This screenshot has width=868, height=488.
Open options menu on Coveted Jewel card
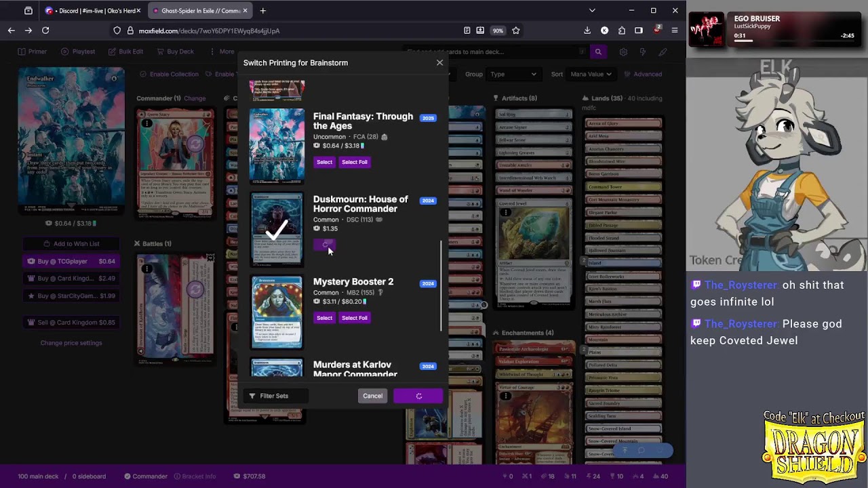pyautogui.click(x=506, y=213)
